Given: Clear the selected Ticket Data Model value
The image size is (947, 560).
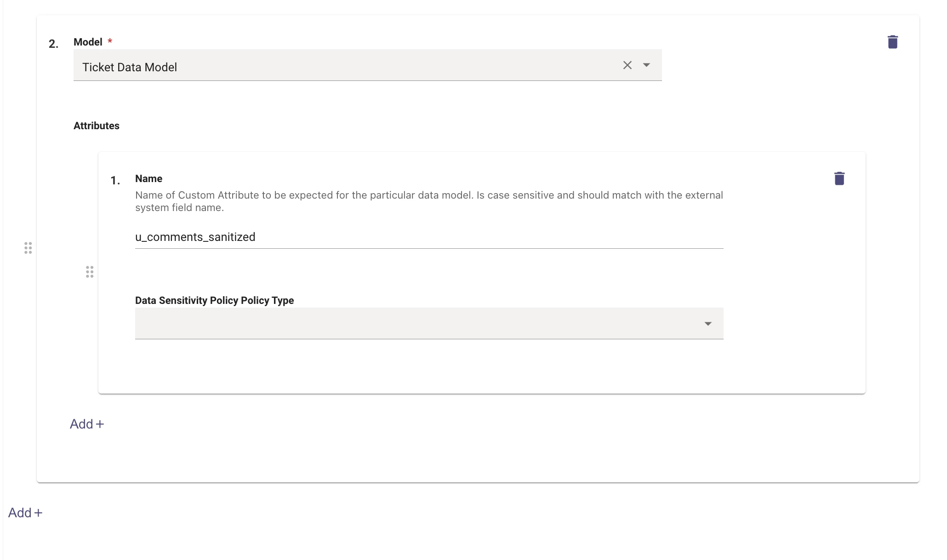Looking at the screenshot, I should pos(627,65).
